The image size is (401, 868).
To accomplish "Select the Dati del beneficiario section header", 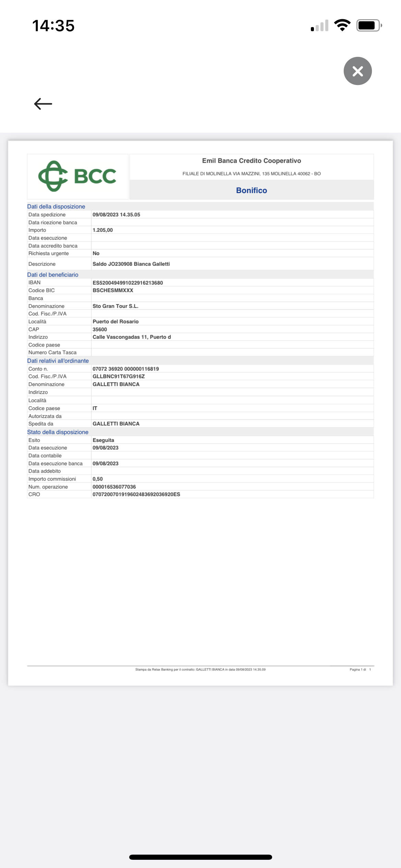I will tap(53, 275).
